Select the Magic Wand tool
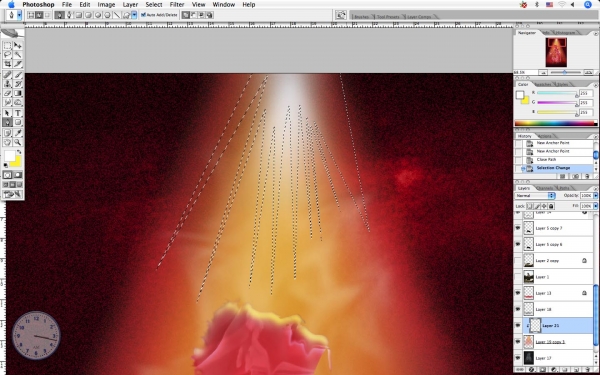The width and height of the screenshot is (600, 375). click(18, 55)
